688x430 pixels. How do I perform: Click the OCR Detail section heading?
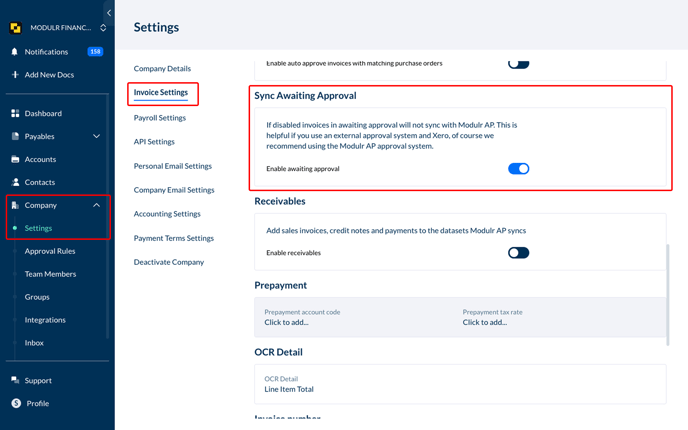[x=279, y=352]
